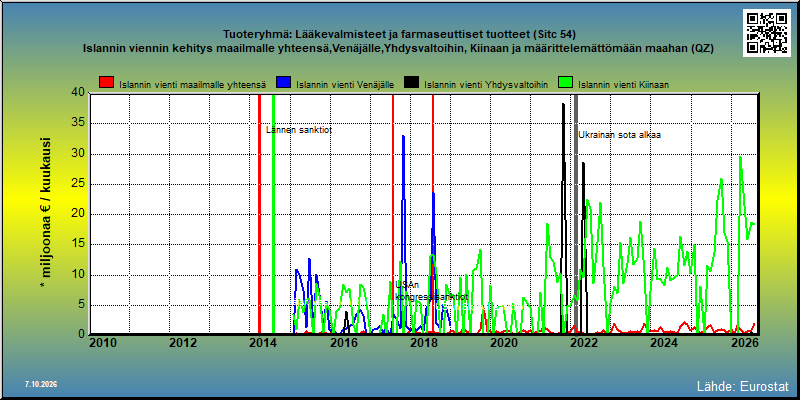Click the x-axis label 2020

[x=503, y=343]
